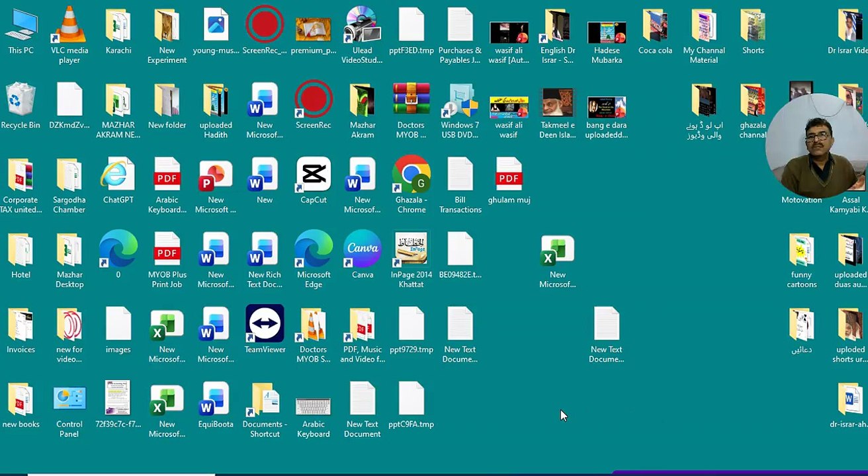Select the images file icon

[x=118, y=331]
